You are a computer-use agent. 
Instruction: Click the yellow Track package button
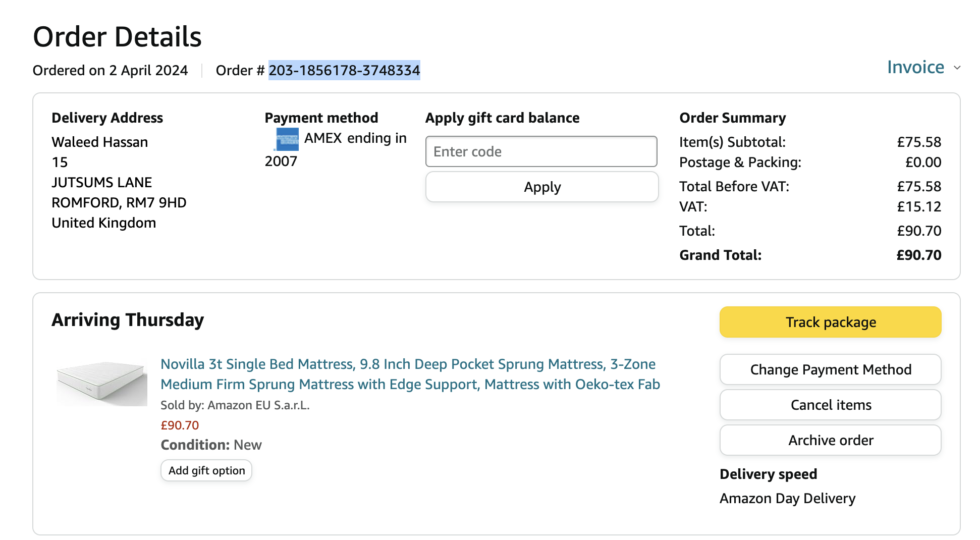tap(830, 322)
